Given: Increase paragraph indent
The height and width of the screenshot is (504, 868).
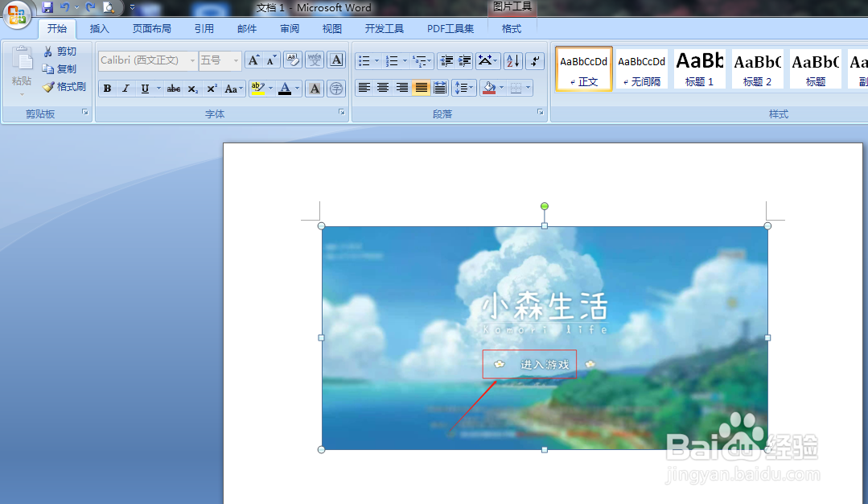Looking at the screenshot, I should pyautogui.click(x=464, y=61).
